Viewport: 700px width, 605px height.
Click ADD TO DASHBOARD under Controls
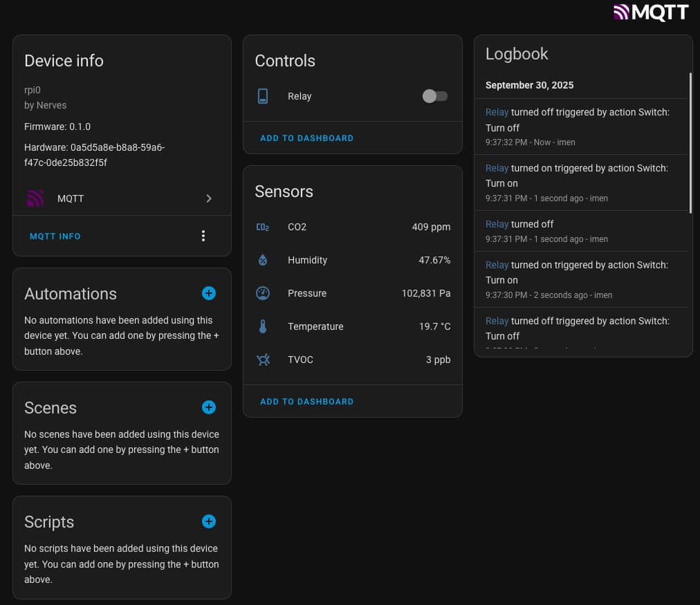(306, 138)
